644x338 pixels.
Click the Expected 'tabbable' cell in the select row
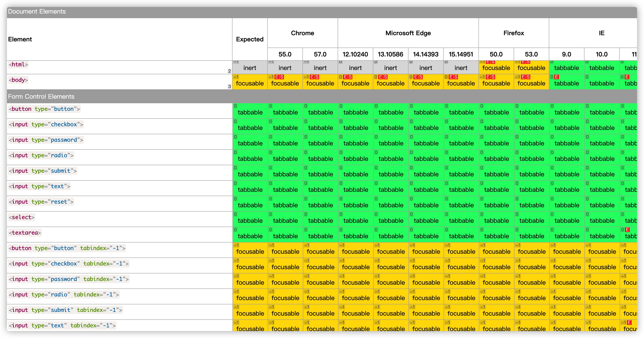[250, 219]
